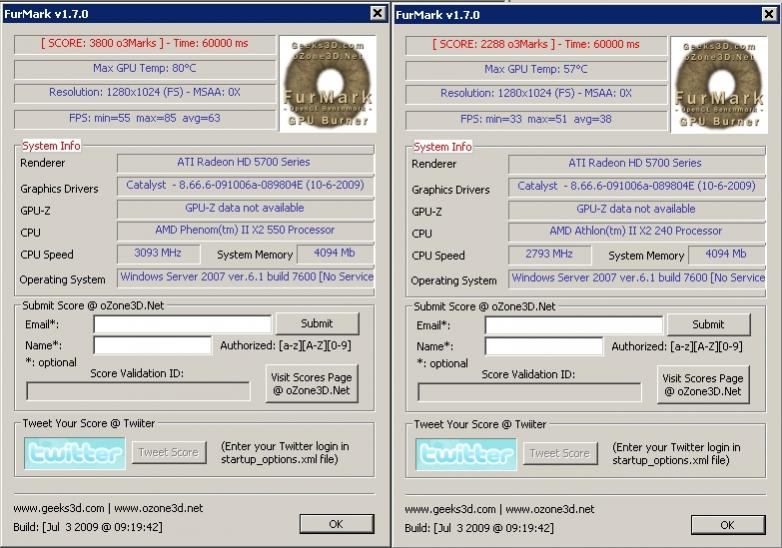Click Submit button in right FurMark window
This screenshot has height=548, width=782.
point(709,325)
